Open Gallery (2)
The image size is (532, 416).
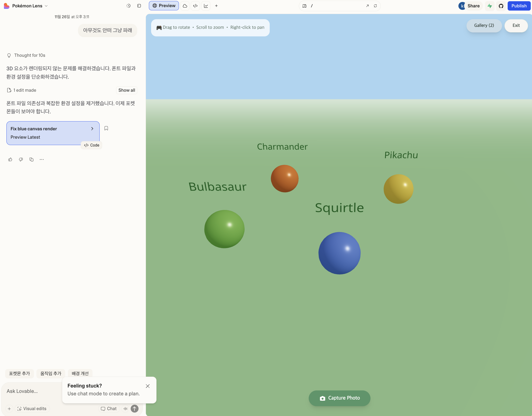click(x=484, y=26)
